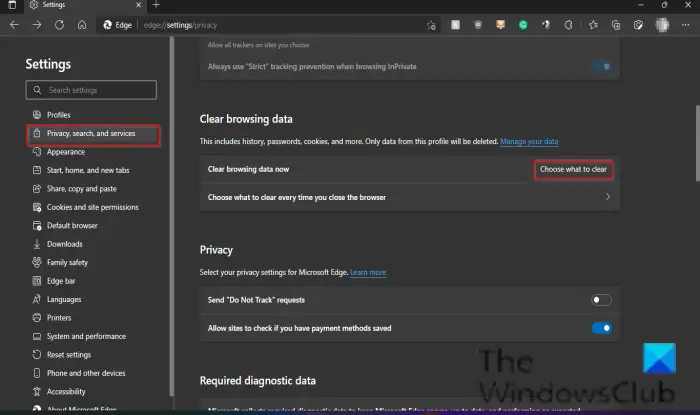Click Choose what to clear button
Image resolution: width=700 pixels, height=415 pixels.
point(573,170)
